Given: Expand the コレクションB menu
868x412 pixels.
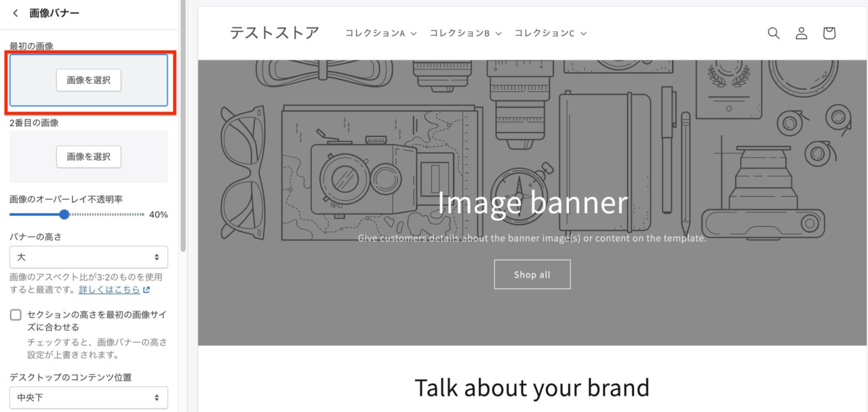Looking at the screenshot, I should point(465,33).
